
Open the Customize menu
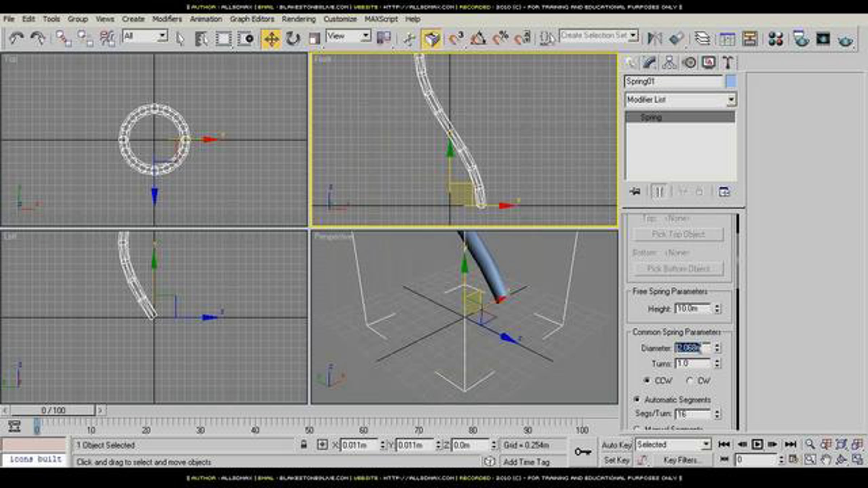pos(340,19)
